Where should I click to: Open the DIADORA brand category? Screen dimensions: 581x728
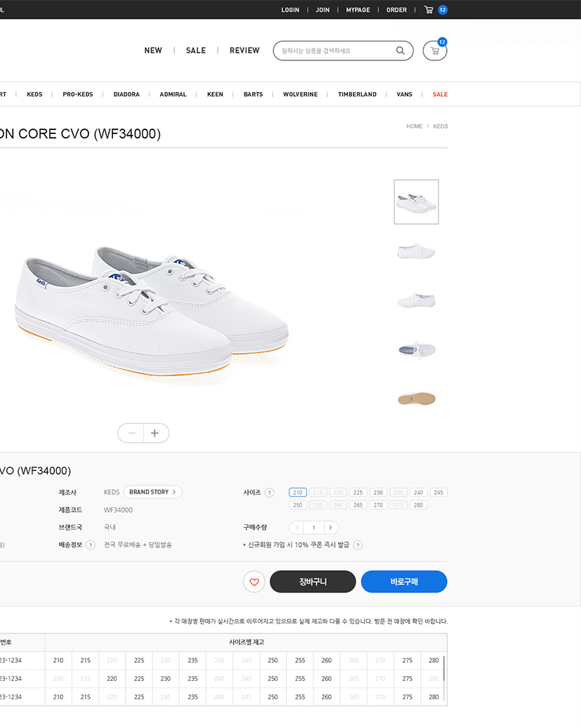pyautogui.click(x=126, y=94)
